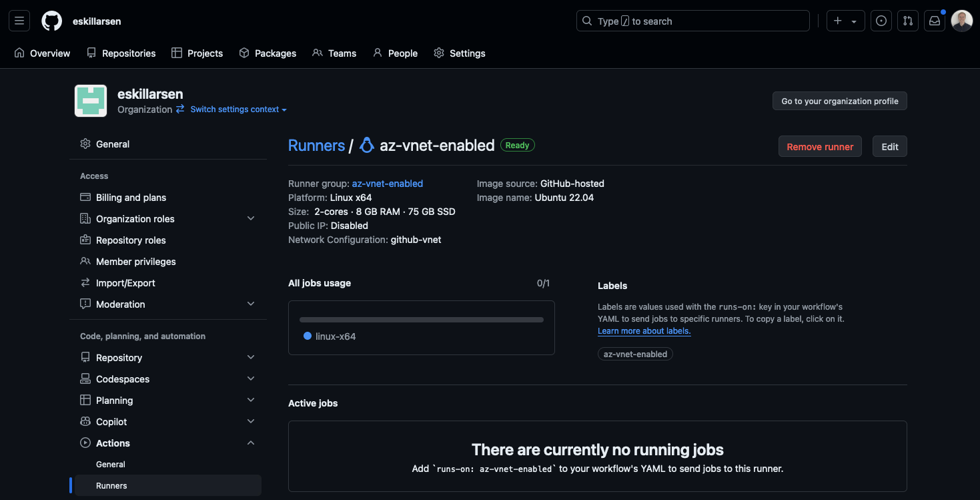Open the plus create-new dropdown
980x500 pixels.
(x=845, y=21)
